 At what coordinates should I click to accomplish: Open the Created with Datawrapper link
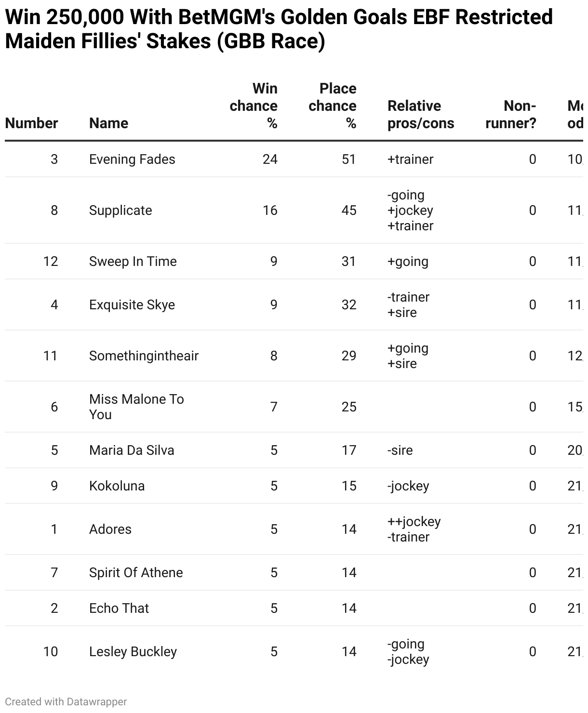[x=66, y=702]
